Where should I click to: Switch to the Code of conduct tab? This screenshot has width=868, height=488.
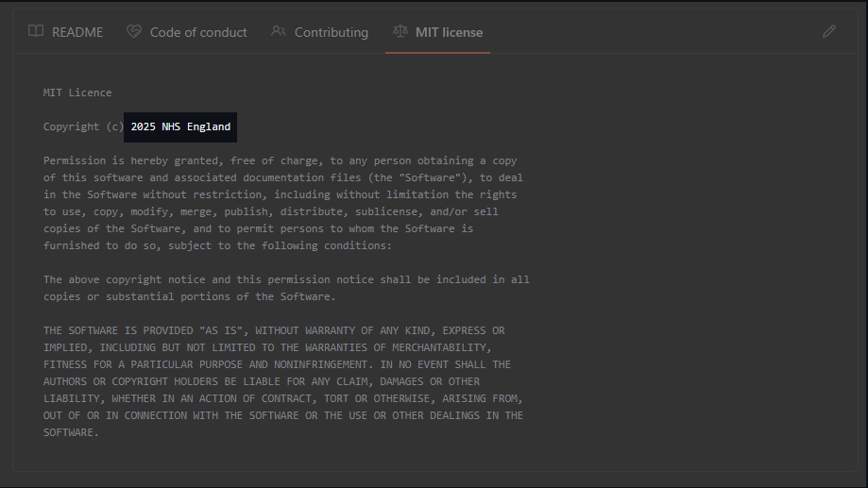click(198, 32)
